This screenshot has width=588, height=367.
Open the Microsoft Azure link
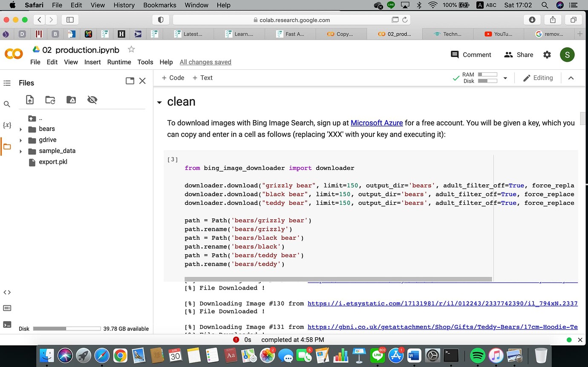[377, 123]
